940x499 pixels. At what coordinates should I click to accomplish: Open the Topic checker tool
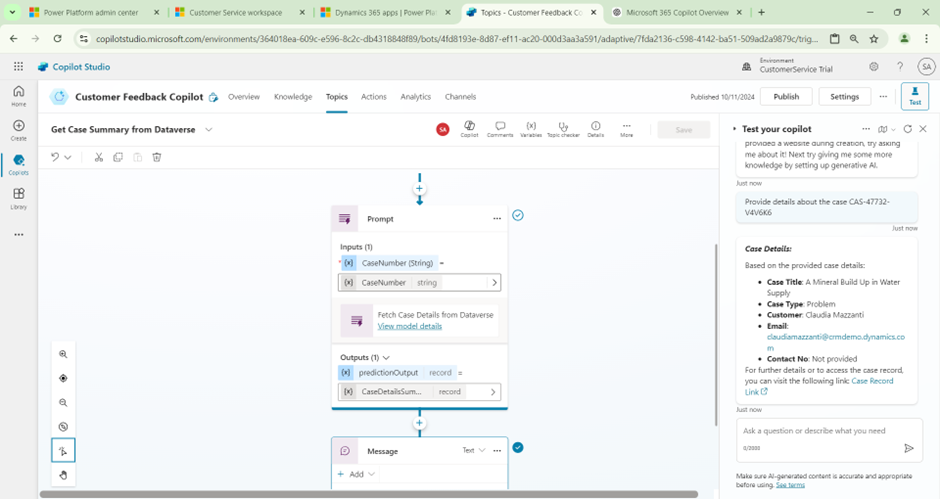tap(563, 129)
